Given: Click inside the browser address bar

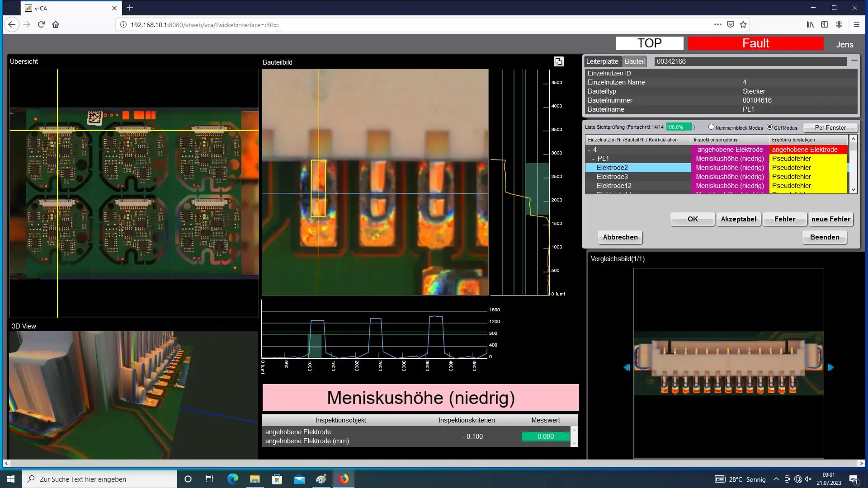Looking at the screenshot, I should [x=316, y=24].
